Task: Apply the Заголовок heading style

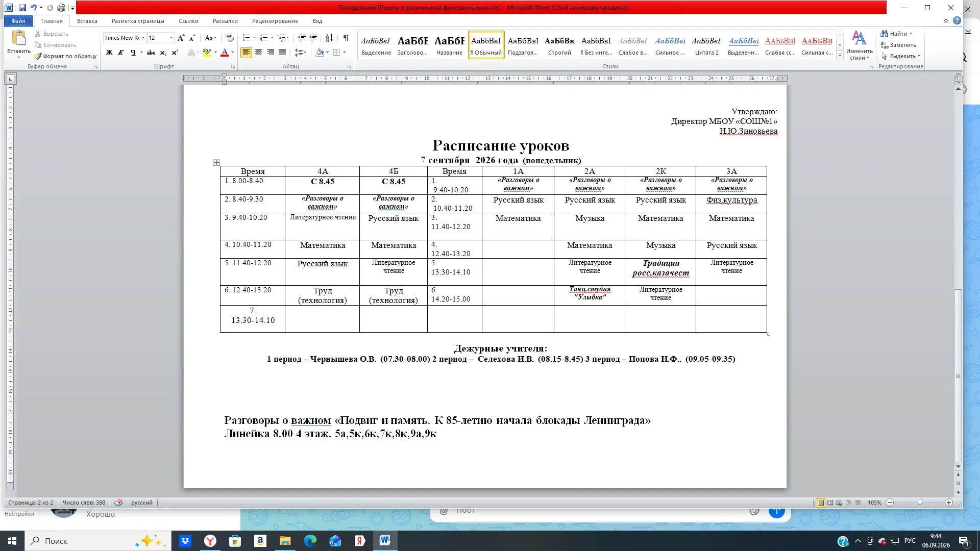Action: (x=412, y=45)
